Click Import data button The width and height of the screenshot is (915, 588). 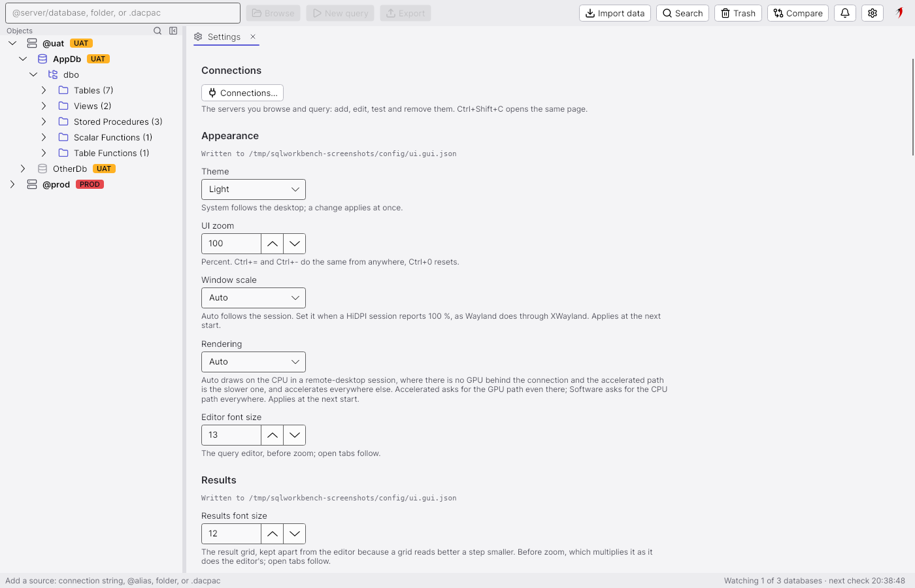point(615,13)
